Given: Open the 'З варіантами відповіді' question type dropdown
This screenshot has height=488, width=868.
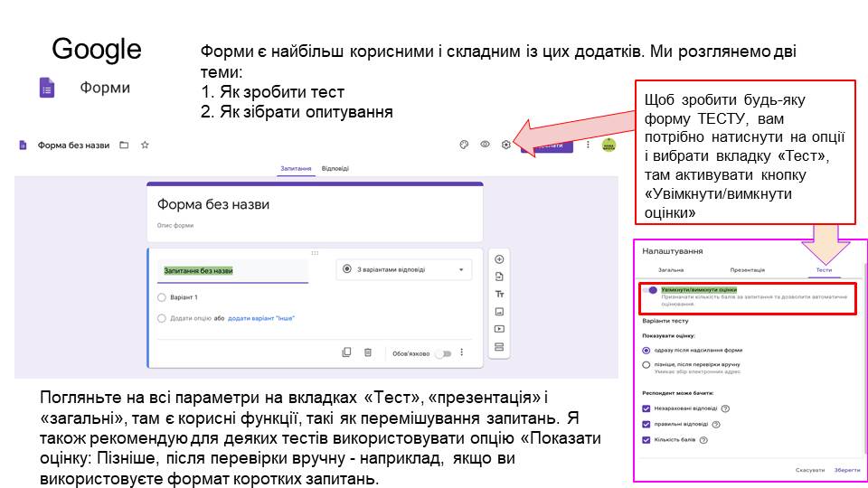Looking at the screenshot, I should (x=403, y=269).
